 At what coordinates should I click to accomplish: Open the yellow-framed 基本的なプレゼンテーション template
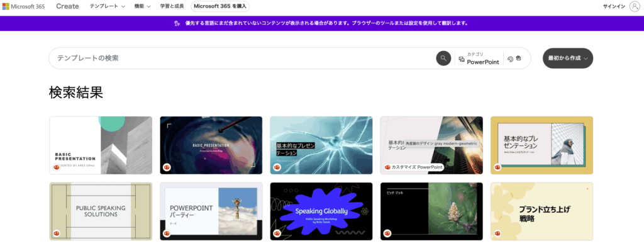click(541, 145)
